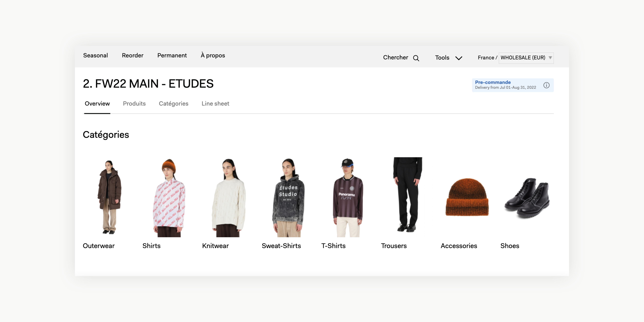Open the Shirts category link

[151, 246]
